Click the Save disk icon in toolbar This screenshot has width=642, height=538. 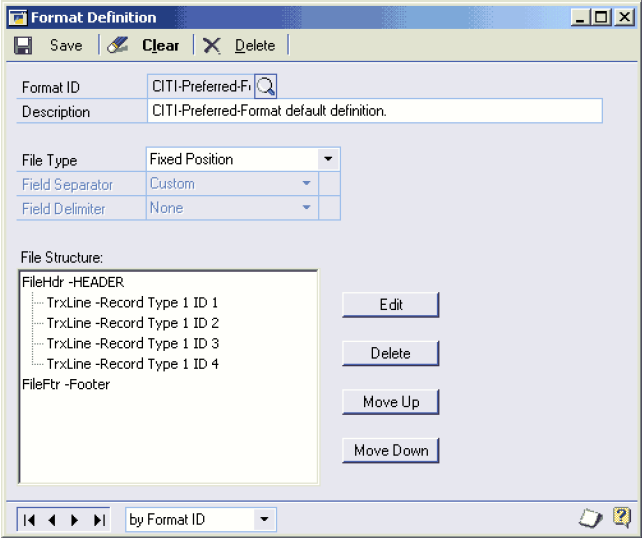24,45
